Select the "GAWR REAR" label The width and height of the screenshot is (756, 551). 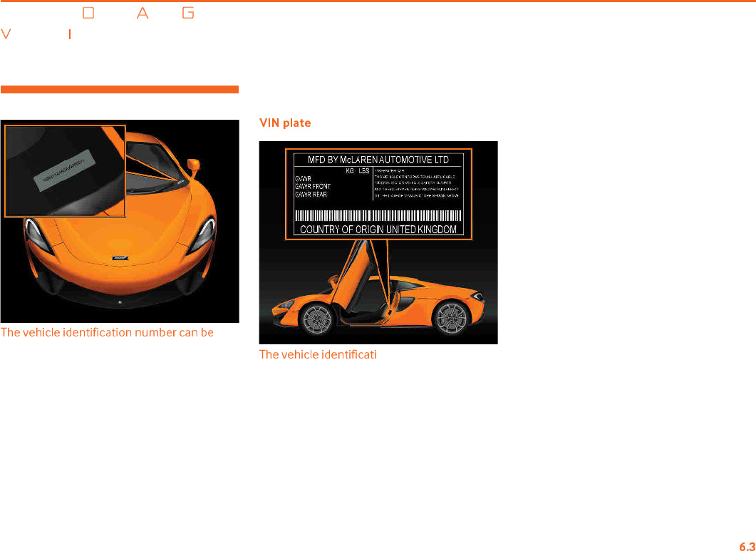tap(311, 195)
